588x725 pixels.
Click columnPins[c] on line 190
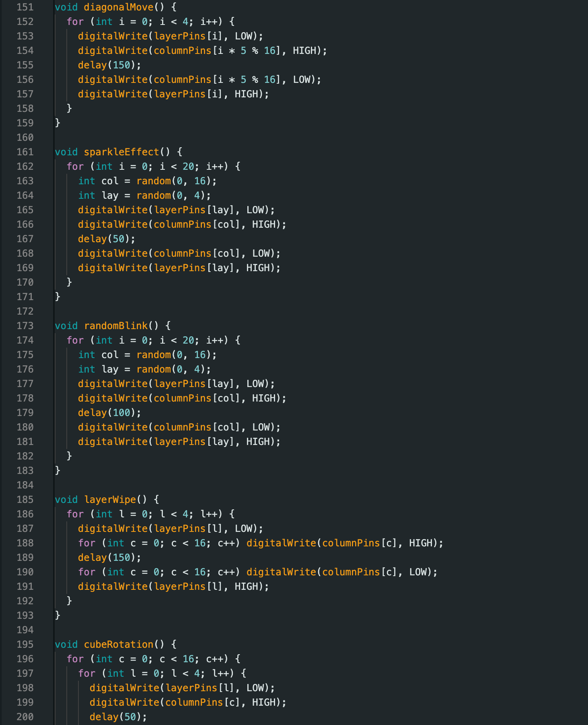[360, 572]
